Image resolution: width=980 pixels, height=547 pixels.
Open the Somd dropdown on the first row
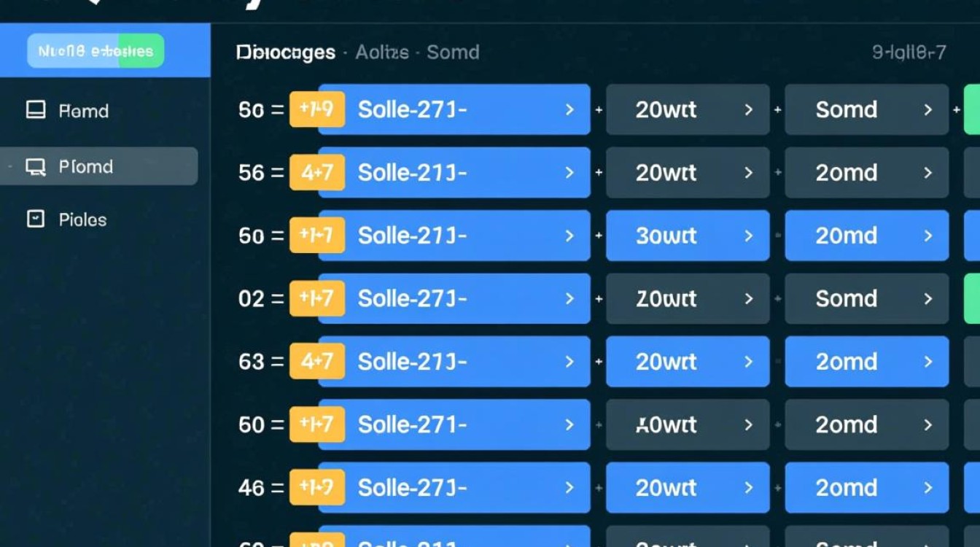[x=866, y=109]
